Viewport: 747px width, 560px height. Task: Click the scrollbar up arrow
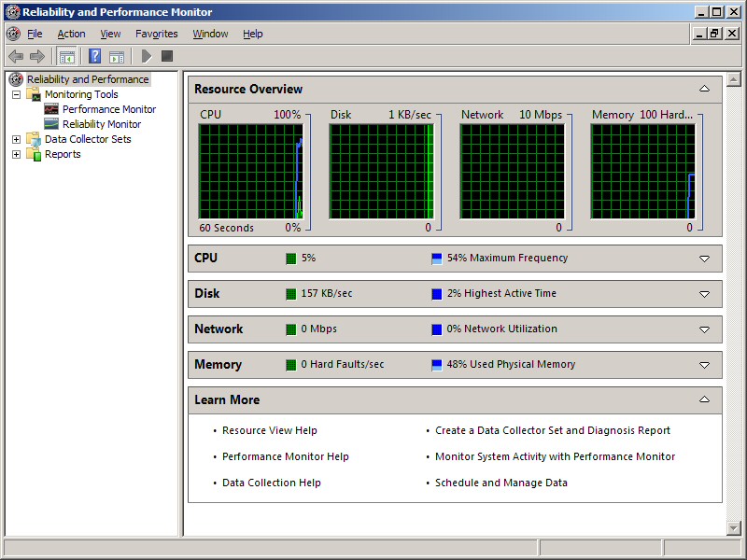(734, 79)
